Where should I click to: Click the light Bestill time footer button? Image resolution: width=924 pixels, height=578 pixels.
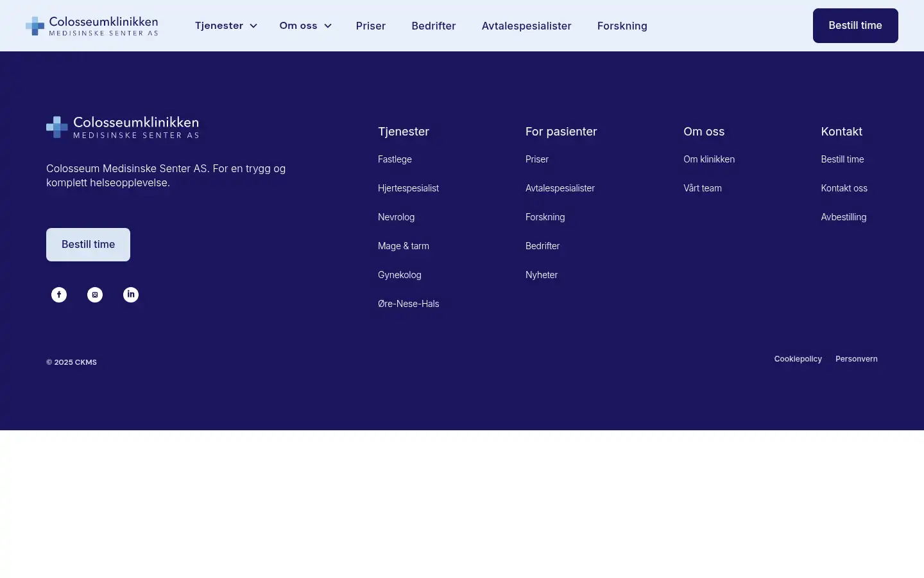tap(88, 245)
